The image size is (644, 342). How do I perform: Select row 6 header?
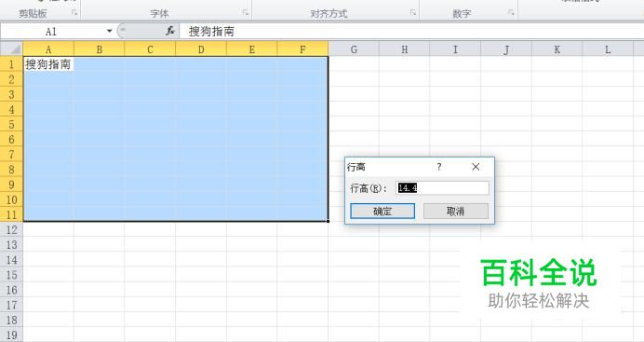(11, 140)
